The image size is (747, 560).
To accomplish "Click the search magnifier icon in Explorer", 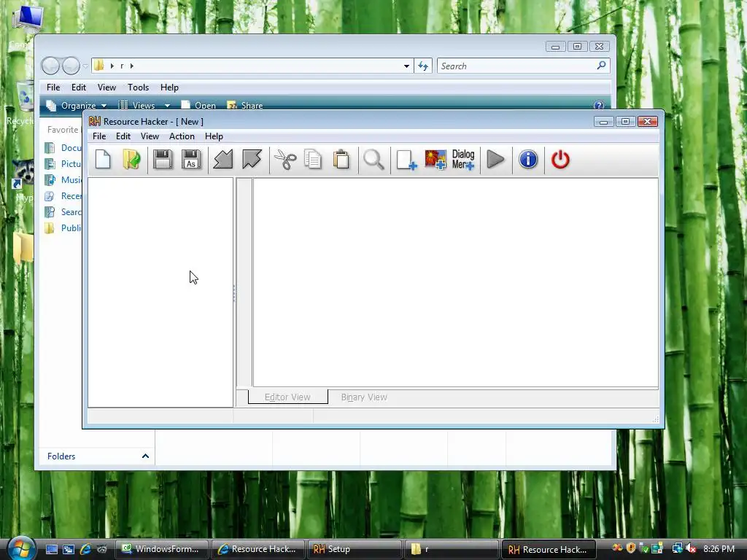I will tap(601, 65).
